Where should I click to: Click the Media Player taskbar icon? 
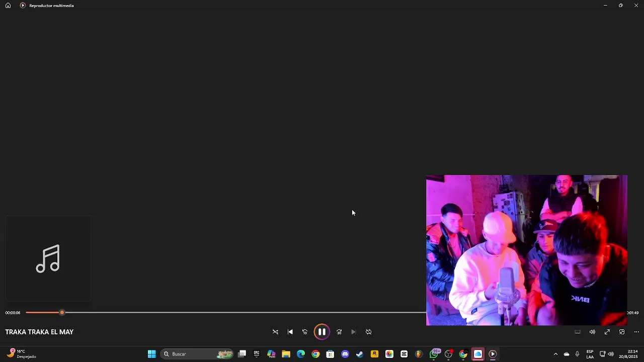493,354
